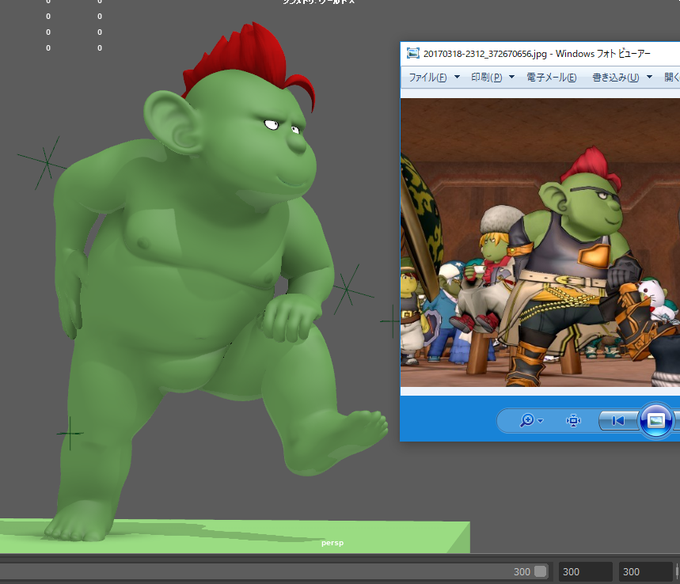Go to previous image in Photo Viewer
The image size is (680, 584).
click(x=618, y=421)
